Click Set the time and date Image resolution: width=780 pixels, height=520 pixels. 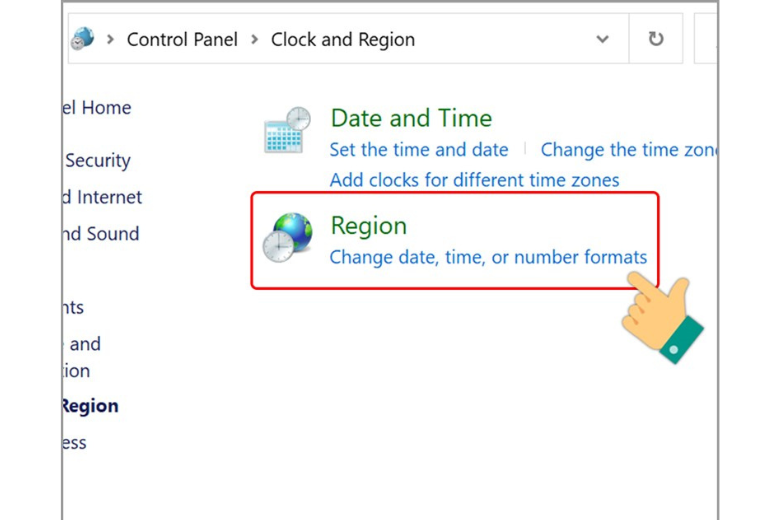(419, 150)
